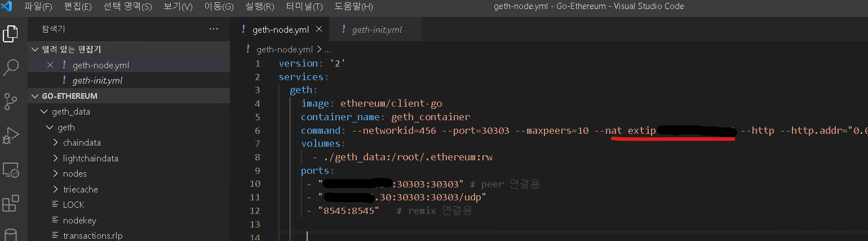Open the Search view in activity bar
This screenshot has width=868, height=241.
11,68
